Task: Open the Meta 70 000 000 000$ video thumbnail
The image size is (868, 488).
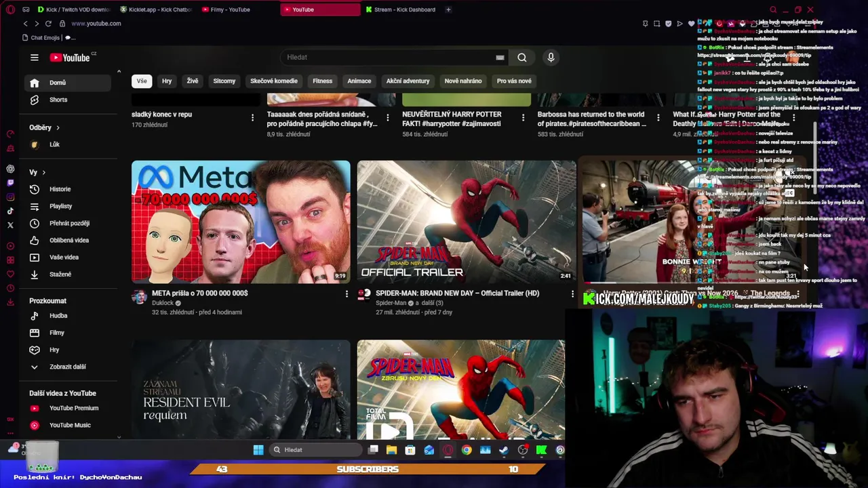Action: pyautogui.click(x=241, y=222)
